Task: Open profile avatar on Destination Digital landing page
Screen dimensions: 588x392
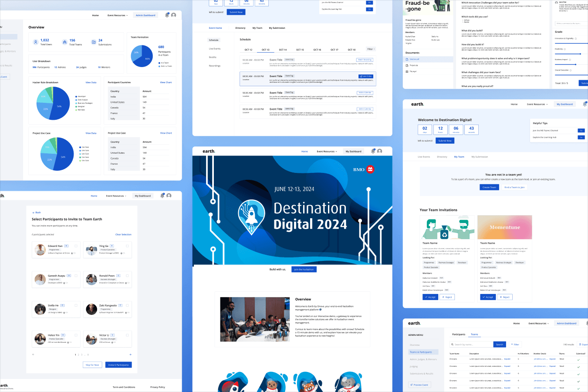Action: 379,151
